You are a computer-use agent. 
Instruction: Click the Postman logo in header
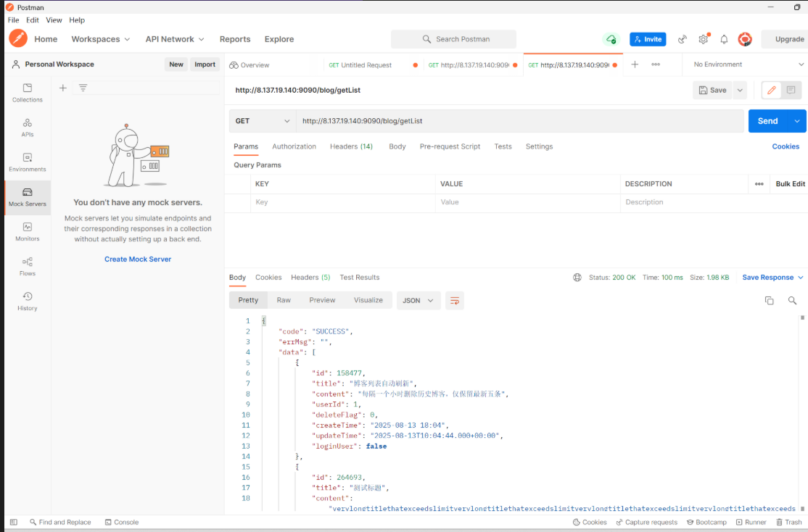pos(18,38)
